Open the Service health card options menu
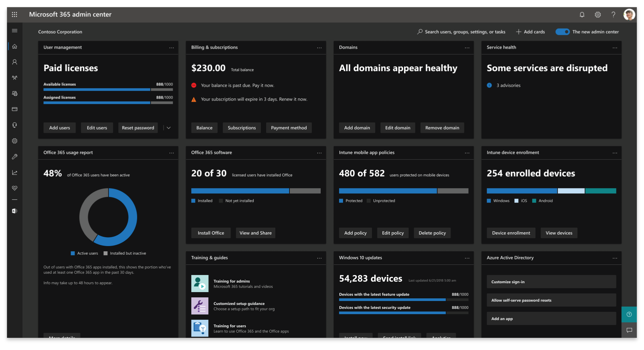 click(615, 48)
